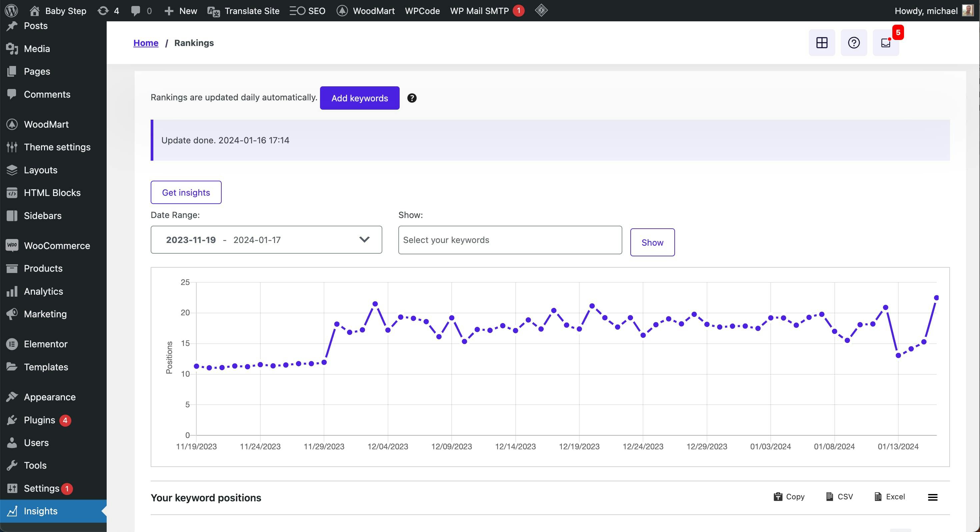Click the help tooltip next to Add keywords
This screenshot has width=980, height=532.
412,98
